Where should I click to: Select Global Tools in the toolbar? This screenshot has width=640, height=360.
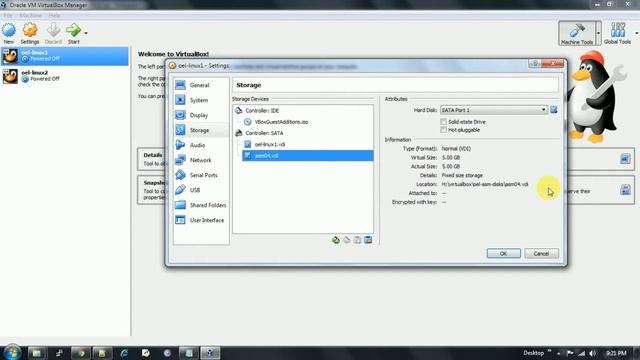[x=617, y=33]
